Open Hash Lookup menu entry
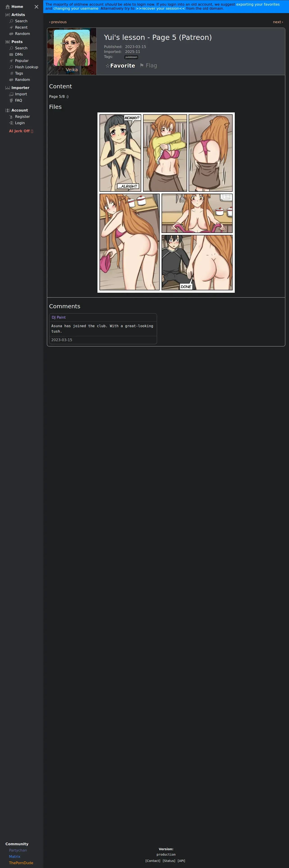The image size is (289, 868). pyautogui.click(x=27, y=67)
